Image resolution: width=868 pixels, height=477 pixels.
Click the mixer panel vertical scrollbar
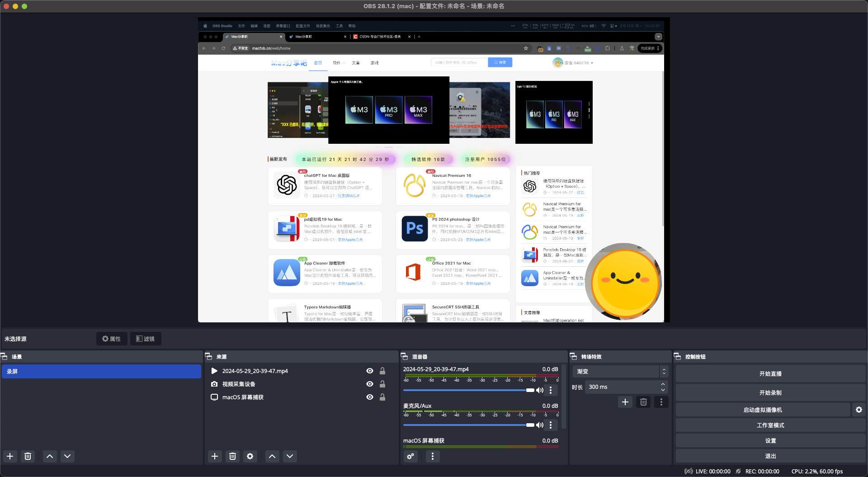563,398
